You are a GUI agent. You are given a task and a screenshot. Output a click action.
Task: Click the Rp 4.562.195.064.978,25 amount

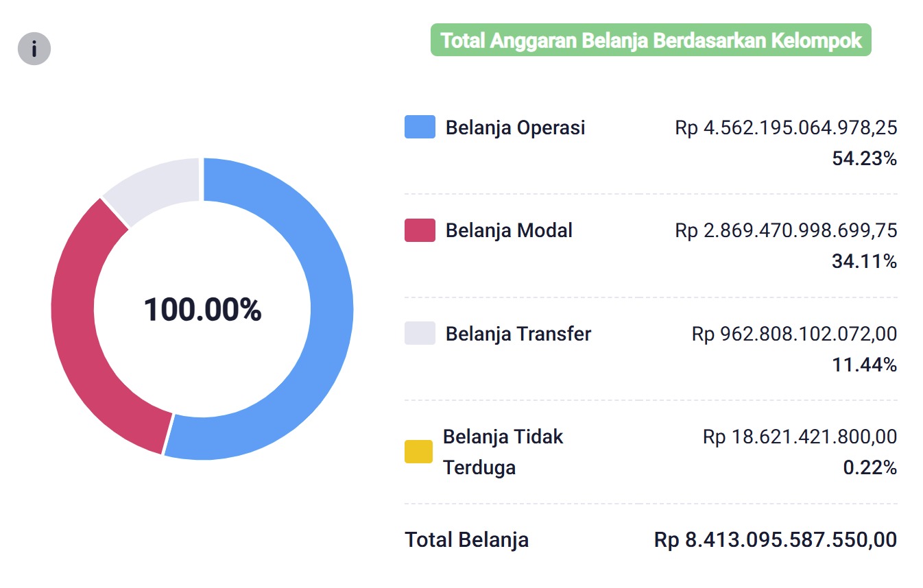pyautogui.click(x=786, y=127)
